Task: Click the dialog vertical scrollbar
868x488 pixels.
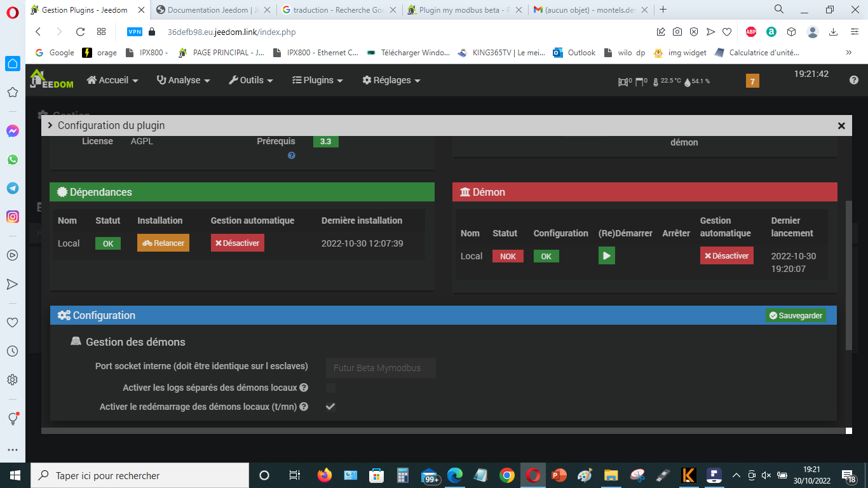Action: [849, 274]
